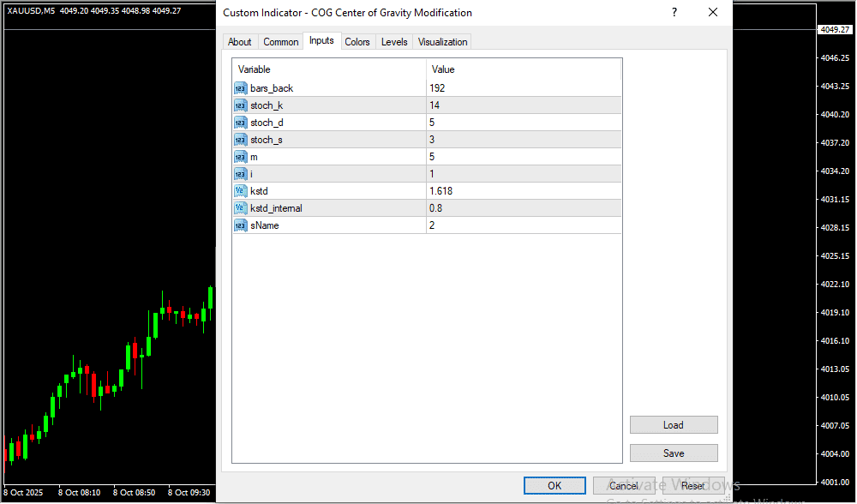This screenshot has width=857, height=504.
Task: Click the kstd_internal variable icon
Action: click(x=240, y=208)
